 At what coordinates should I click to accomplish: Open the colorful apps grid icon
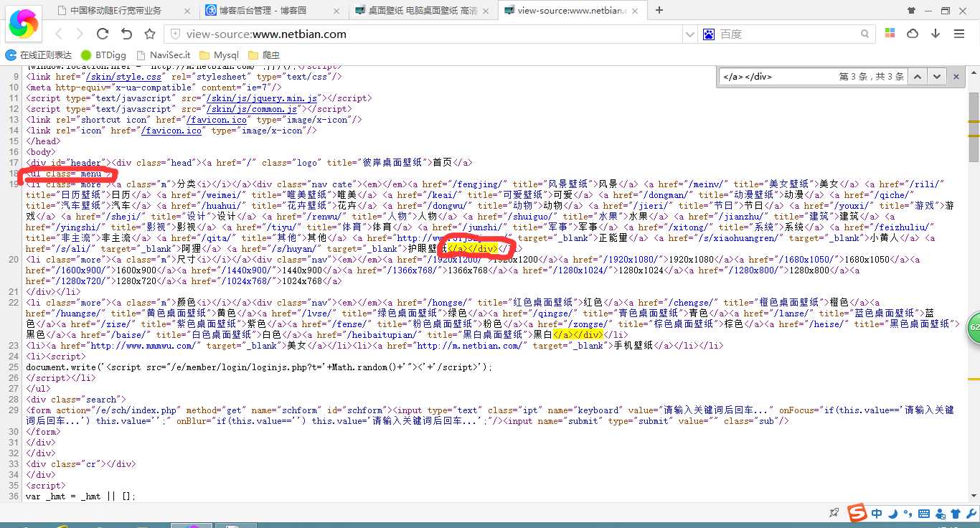click(890, 34)
